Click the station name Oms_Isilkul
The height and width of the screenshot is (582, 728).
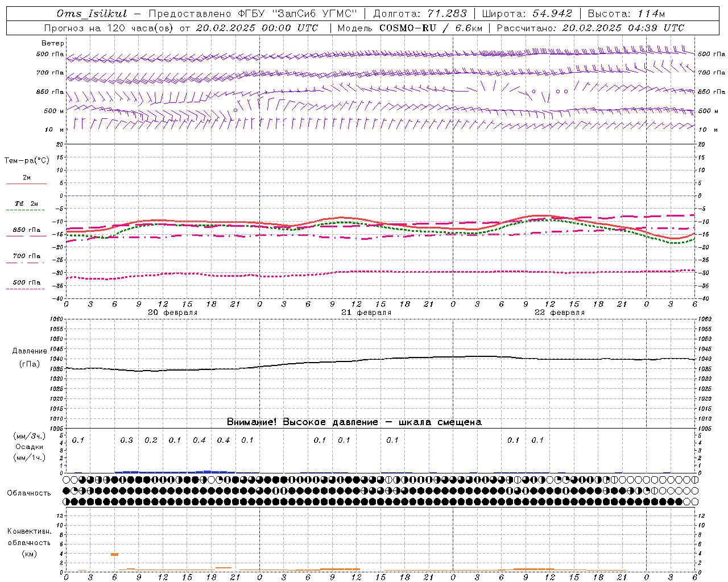(x=92, y=14)
